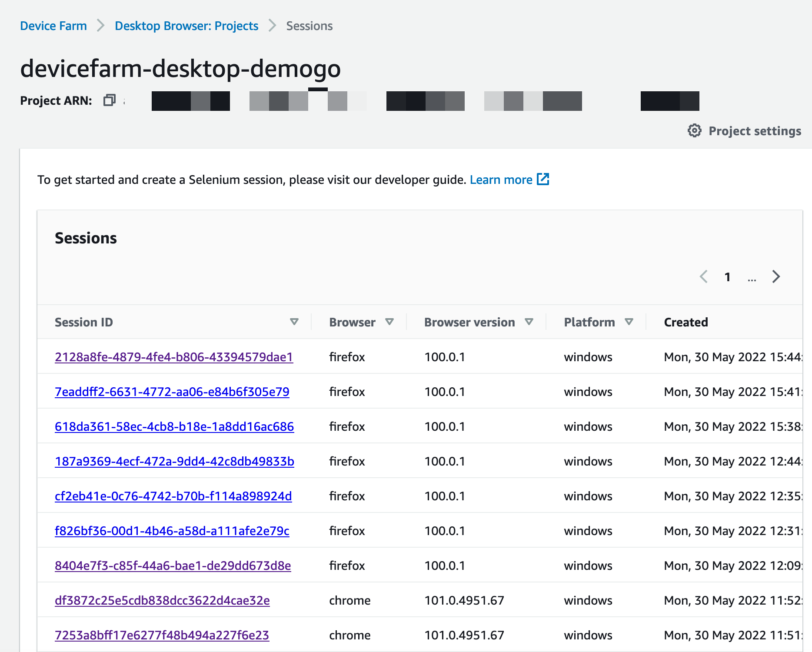The width and height of the screenshot is (812, 652).
Task: Open session 8404e7f3-c85f-44a6-bae1-de29dd673d8e
Action: [x=173, y=566]
